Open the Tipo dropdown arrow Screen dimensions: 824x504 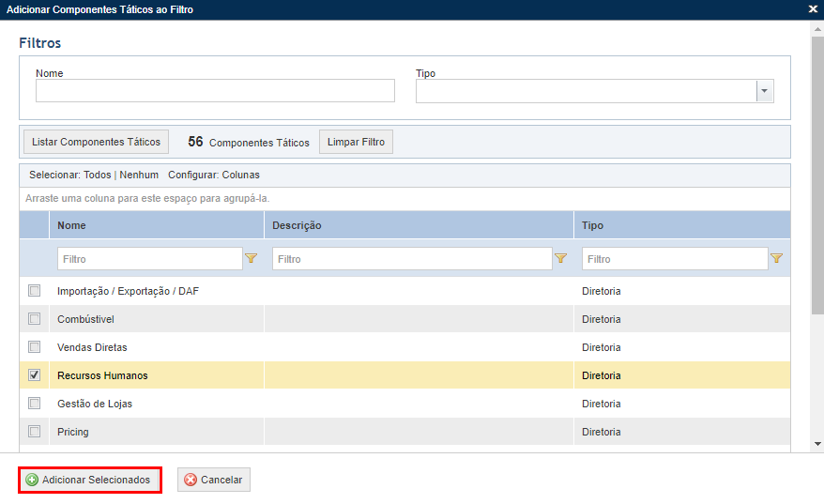765,91
